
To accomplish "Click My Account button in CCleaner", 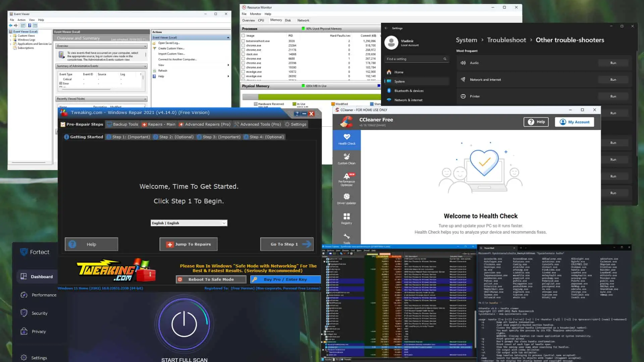I will tap(574, 122).
